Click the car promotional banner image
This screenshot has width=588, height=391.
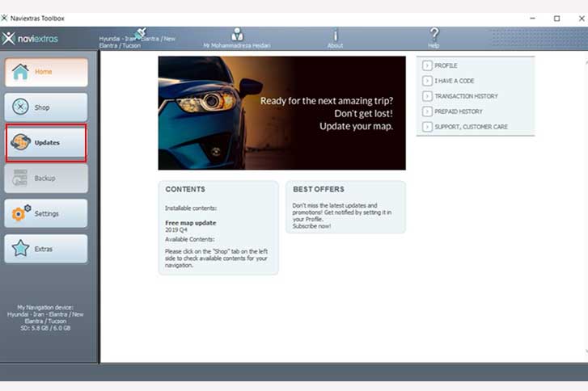(x=281, y=112)
